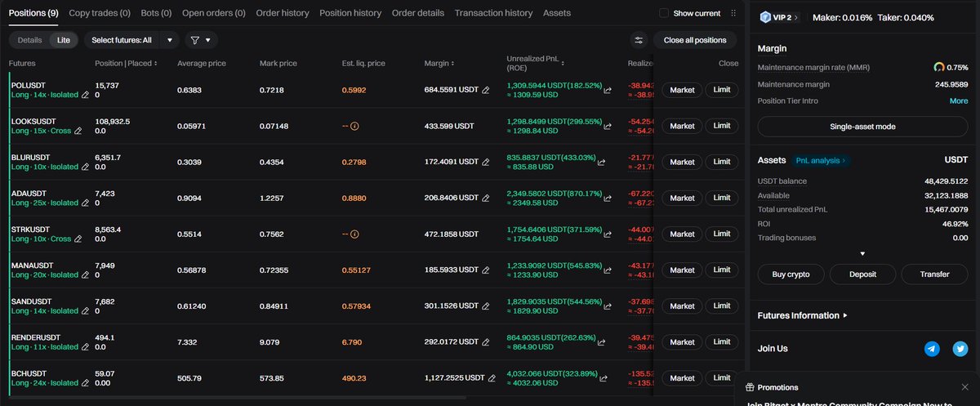The height and width of the screenshot is (406, 980).
Task: Edit leverage pencil icon for MANAUSDT
Action: [x=86, y=274]
